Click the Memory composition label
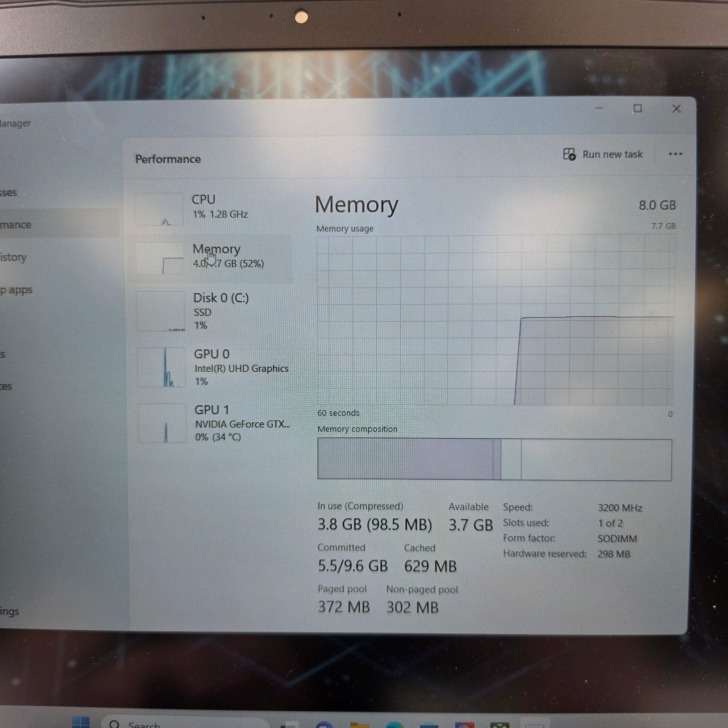The height and width of the screenshot is (728, 728). tap(357, 429)
